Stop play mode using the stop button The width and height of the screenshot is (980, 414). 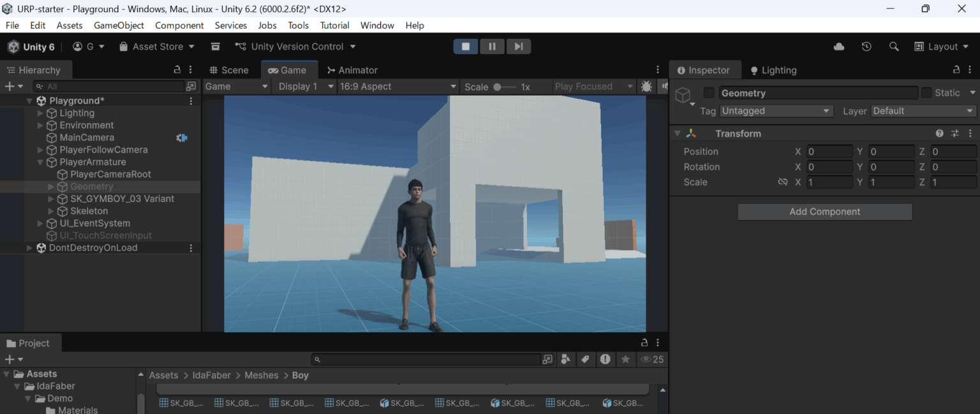pos(466,47)
